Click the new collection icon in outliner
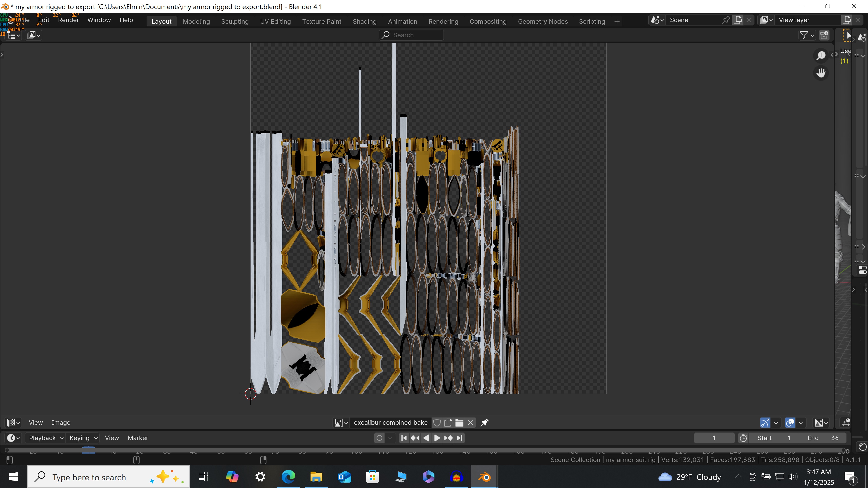This screenshot has width=868, height=488. [x=824, y=35]
